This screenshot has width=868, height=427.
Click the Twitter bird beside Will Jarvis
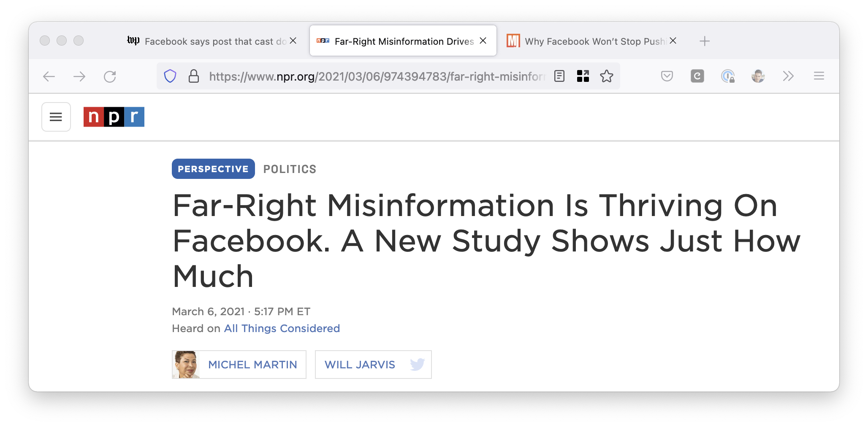point(417,365)
